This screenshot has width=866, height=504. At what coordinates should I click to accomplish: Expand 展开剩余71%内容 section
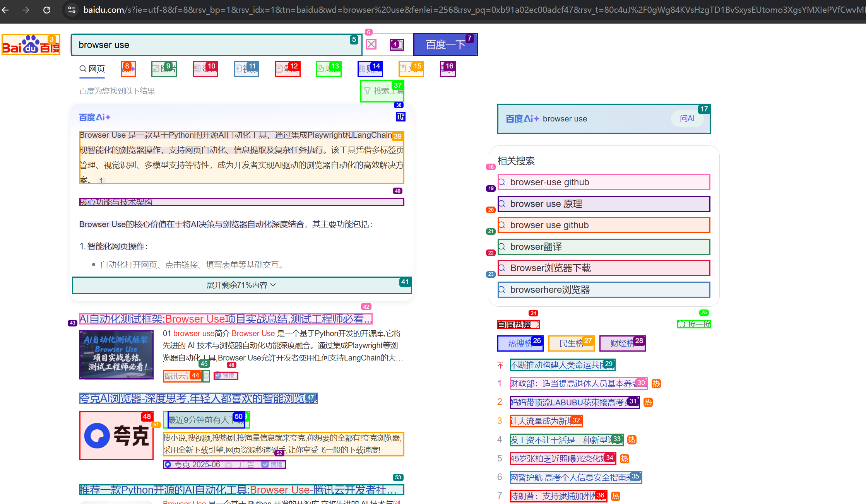[x=241, y=285]
